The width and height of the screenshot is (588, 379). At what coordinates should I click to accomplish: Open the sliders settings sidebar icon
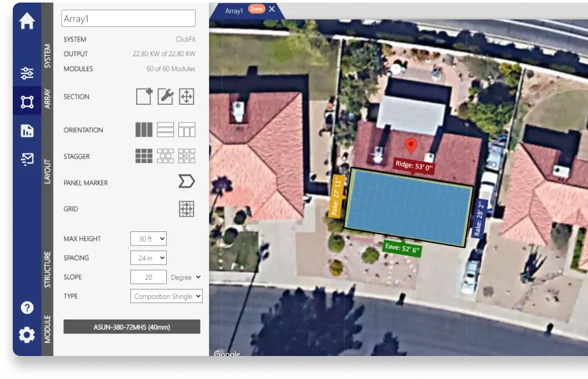pyautogui.click(x=27, y=73)
